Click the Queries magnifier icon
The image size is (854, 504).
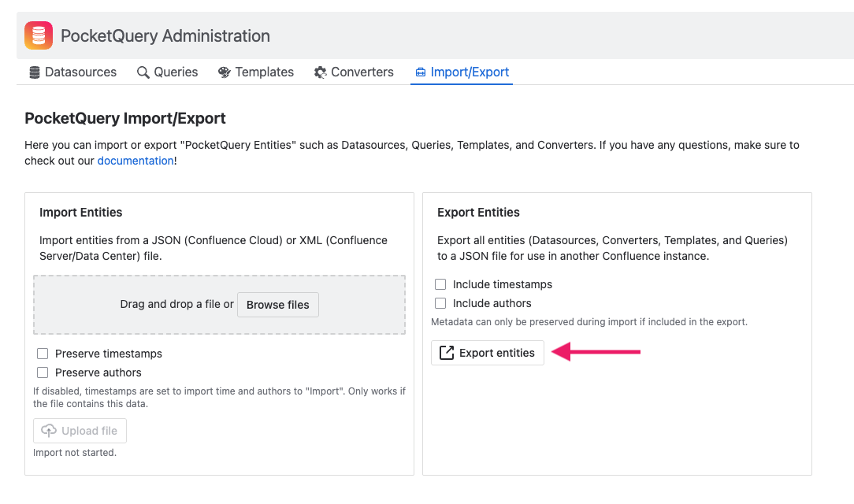coord(143,72)
